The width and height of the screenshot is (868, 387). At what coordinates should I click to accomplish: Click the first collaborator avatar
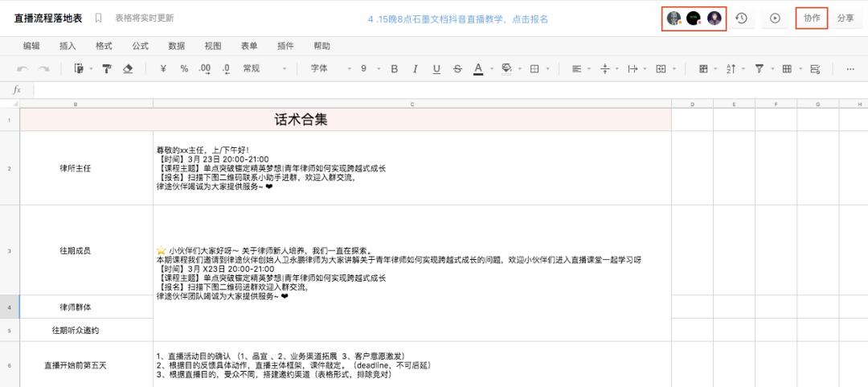(x=674, y=19)
